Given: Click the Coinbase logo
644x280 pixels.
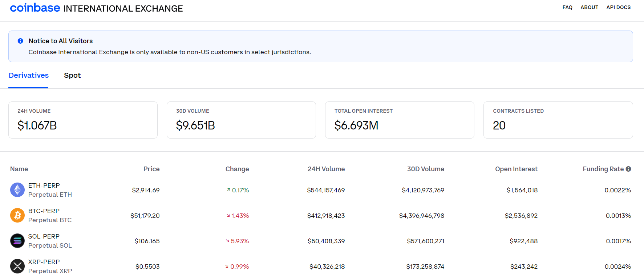Looking at the screenshot, I should pyautogui.click(x=35, y=8).
